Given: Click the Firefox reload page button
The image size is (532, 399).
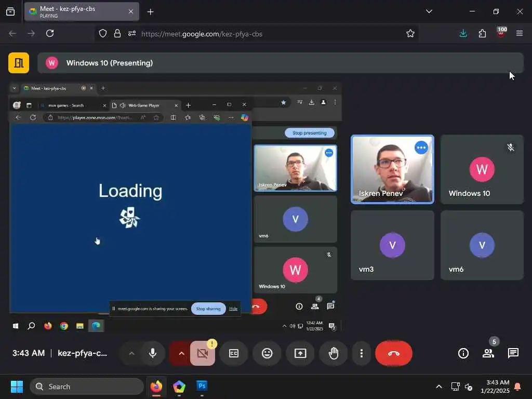Looking at the screenshot, I should [50, 33].
